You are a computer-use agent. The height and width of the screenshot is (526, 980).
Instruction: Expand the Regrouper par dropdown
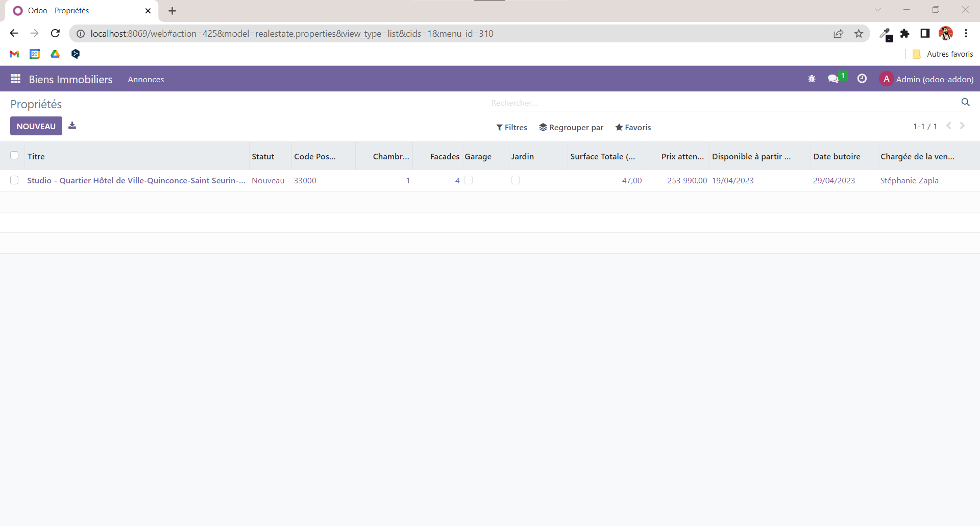point(571,128)
